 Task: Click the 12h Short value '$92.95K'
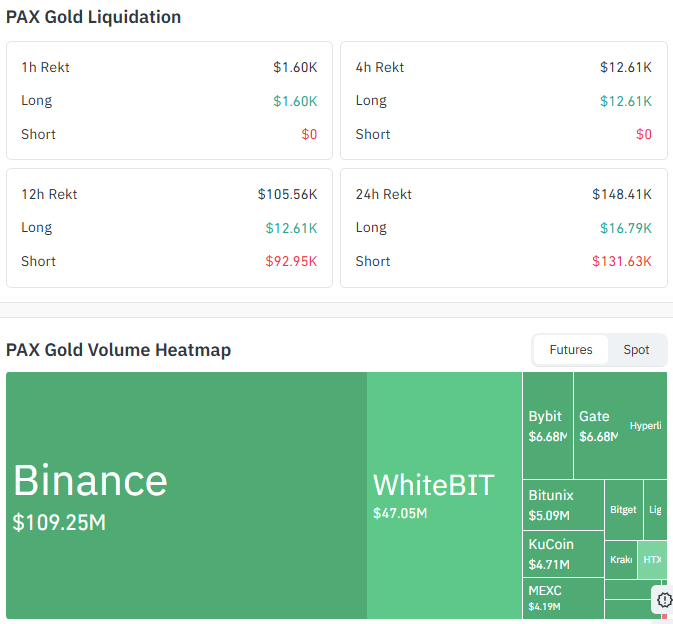coord(291,261)
